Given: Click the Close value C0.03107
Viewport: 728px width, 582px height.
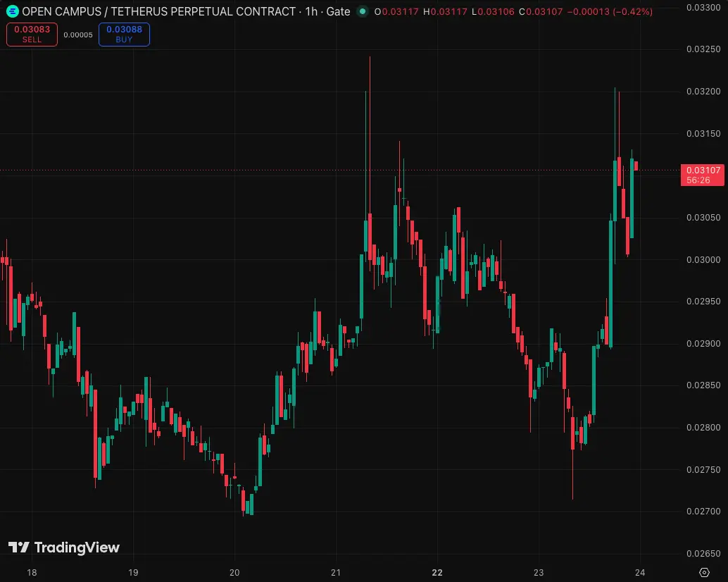Looking at the screenshot, I should [x=541, y=11].
